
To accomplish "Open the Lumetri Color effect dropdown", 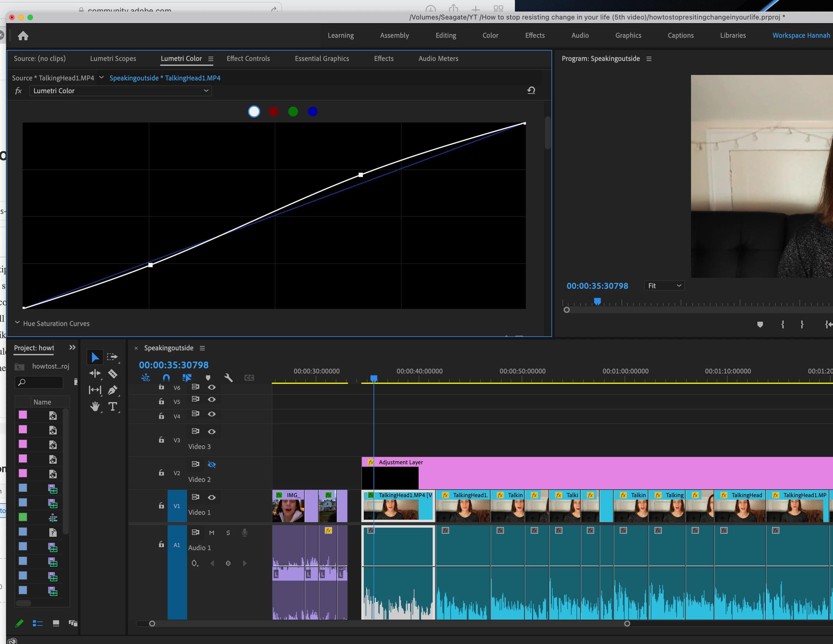I will [x=121, y=91].
